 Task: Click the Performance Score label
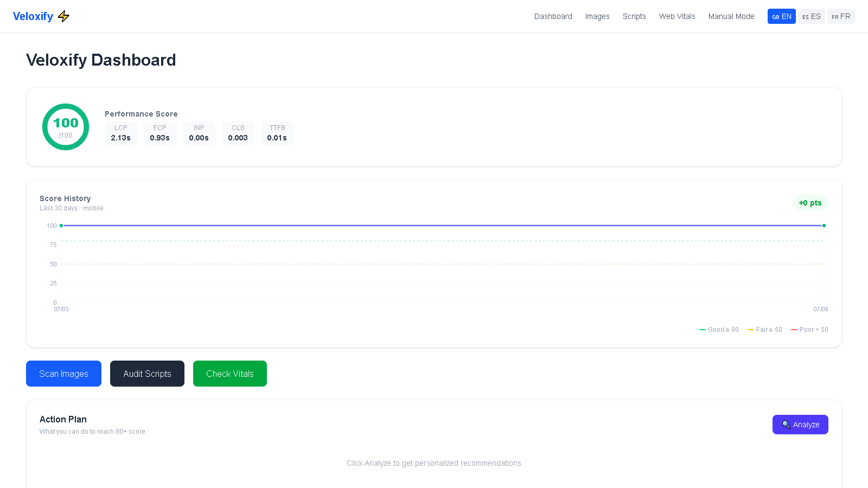pos(141,114)
